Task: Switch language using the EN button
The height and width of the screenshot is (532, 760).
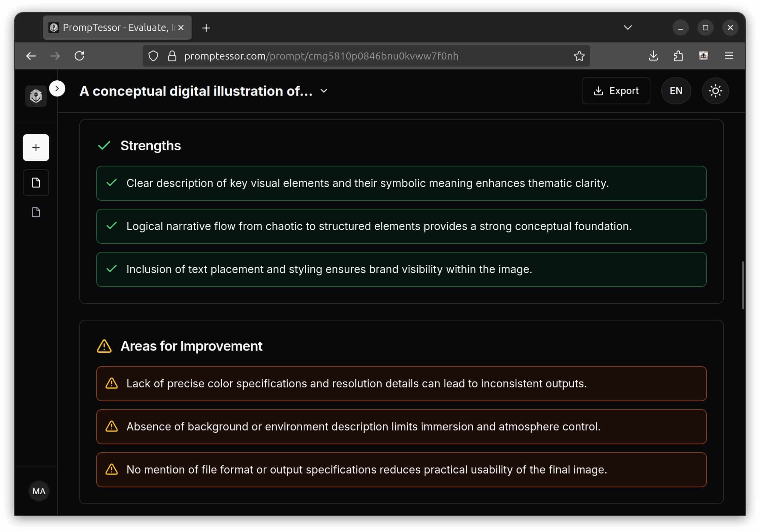Action: pos(676,91)
